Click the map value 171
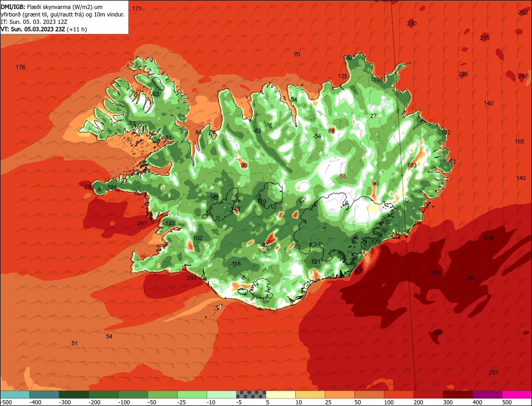This screenshot has width=532, height=406. tap(137, 9)
